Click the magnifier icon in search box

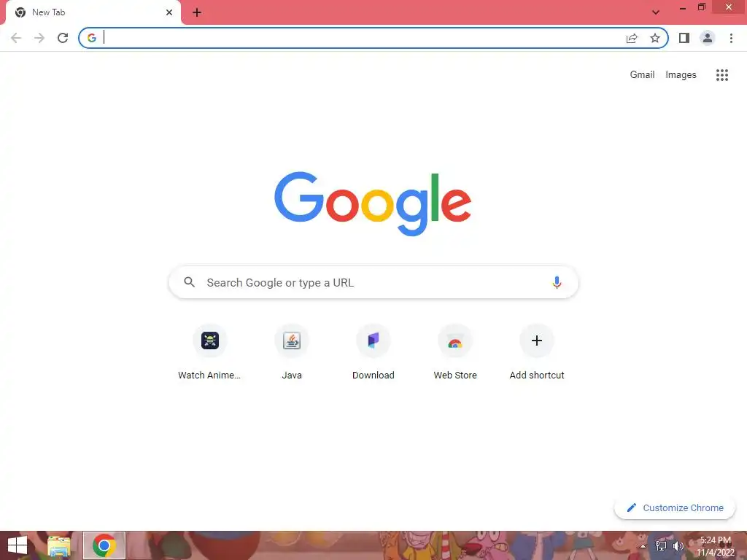189,282
